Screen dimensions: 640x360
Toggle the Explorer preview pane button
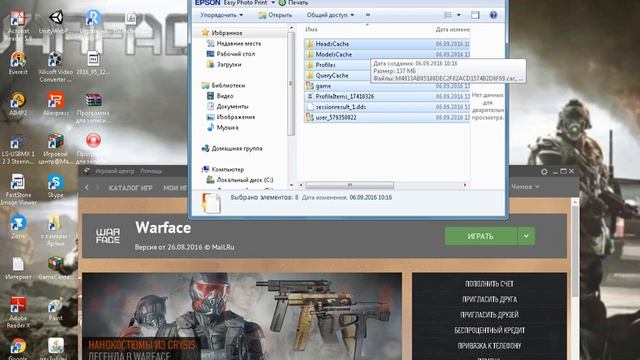475,15
